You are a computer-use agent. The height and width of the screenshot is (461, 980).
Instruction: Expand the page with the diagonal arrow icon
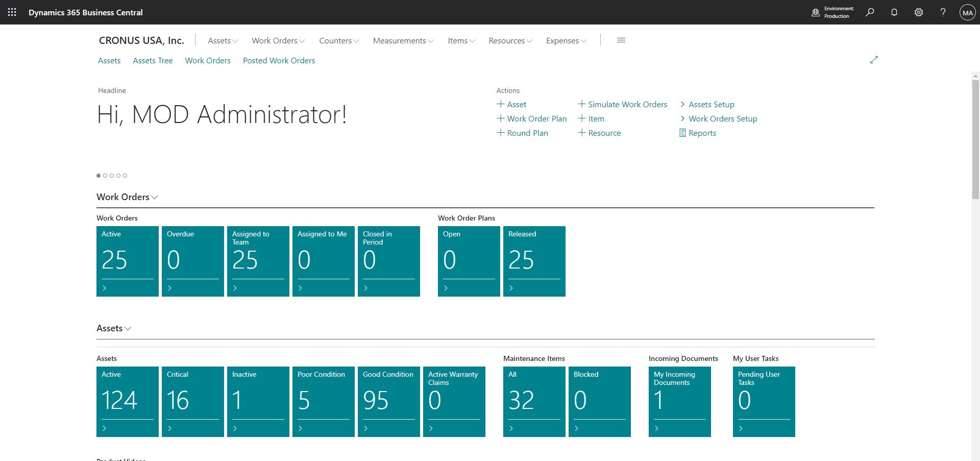[874, 60]
